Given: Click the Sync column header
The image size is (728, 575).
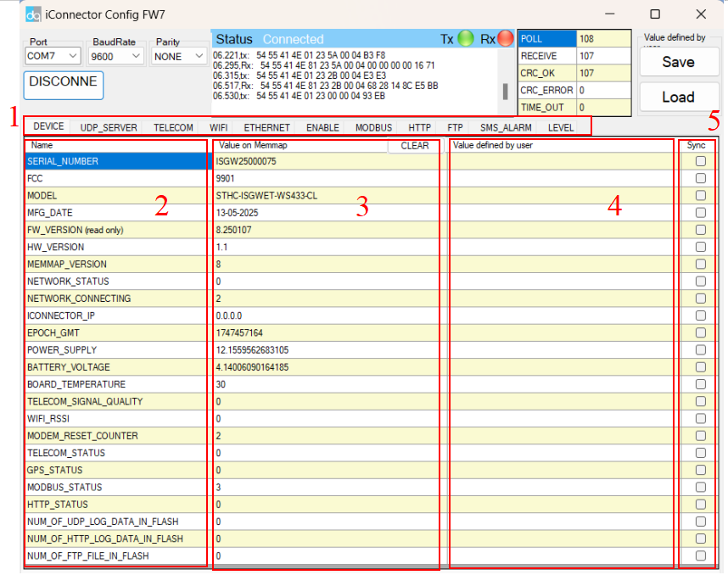Looking at the screenshot, I should click(697, 146).
